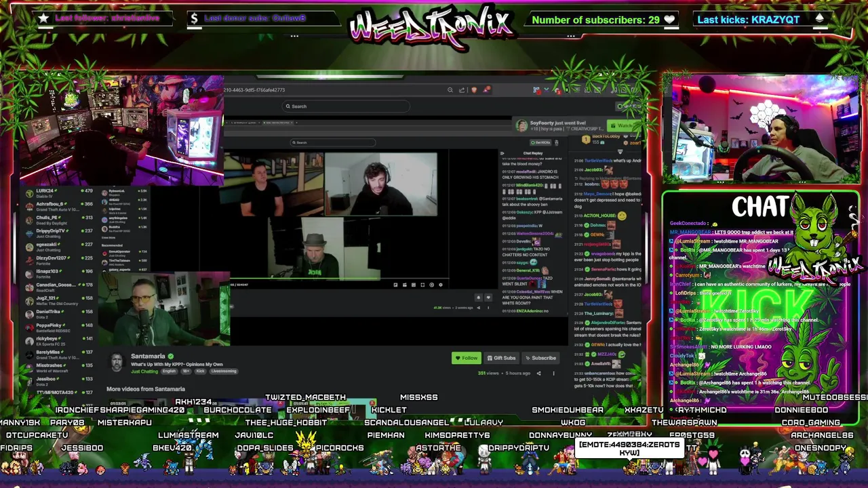Open DizzyDev1207 channel in sidebar
This screenshot has width=868, height=488.
coord(59,260)
